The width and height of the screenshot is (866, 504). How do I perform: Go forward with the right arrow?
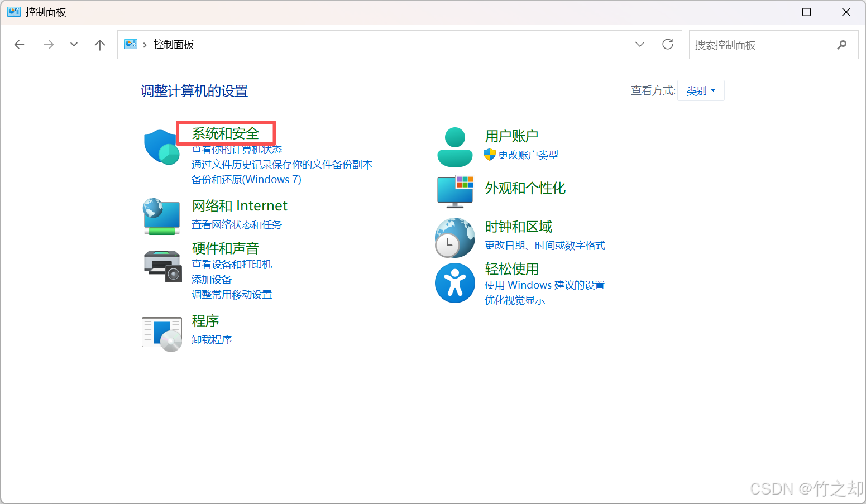[49, 45]
